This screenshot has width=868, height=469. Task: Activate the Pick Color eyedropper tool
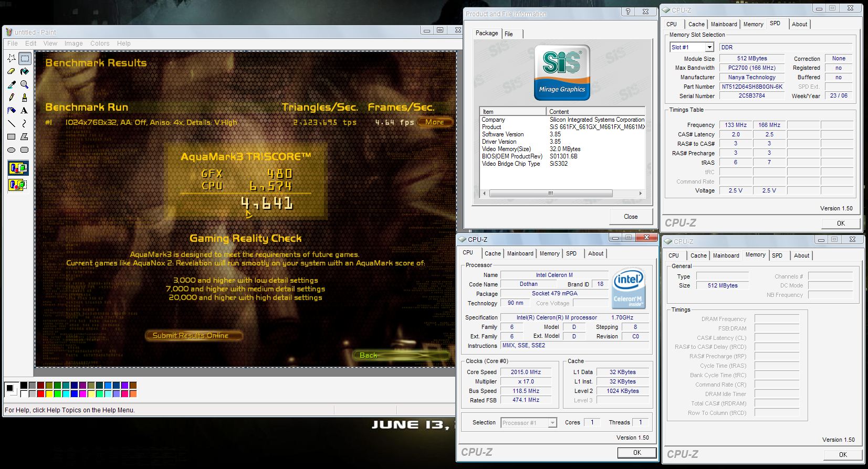12,84
